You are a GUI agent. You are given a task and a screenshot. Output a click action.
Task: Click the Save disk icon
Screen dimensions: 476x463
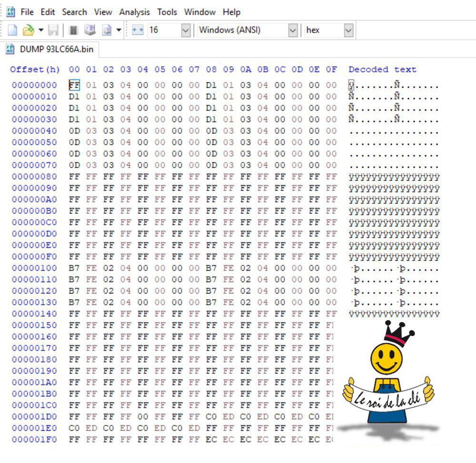click(x=53, y=30)
